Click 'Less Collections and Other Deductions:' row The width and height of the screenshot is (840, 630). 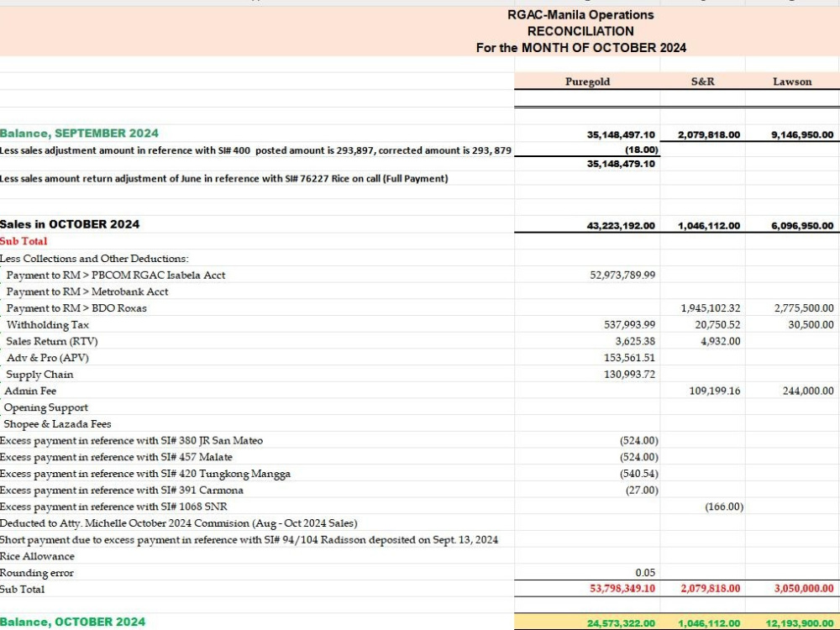click(x=94, y=258)
